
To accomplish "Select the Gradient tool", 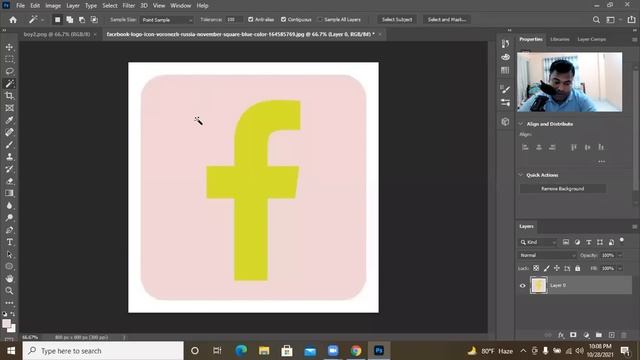I will click(x=9, y=193).
